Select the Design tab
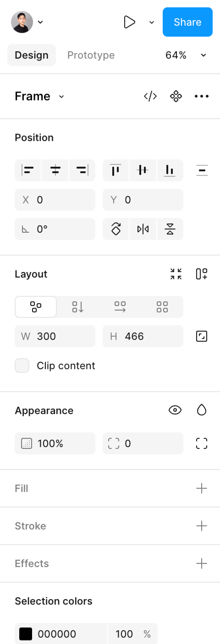 point(32,55)
